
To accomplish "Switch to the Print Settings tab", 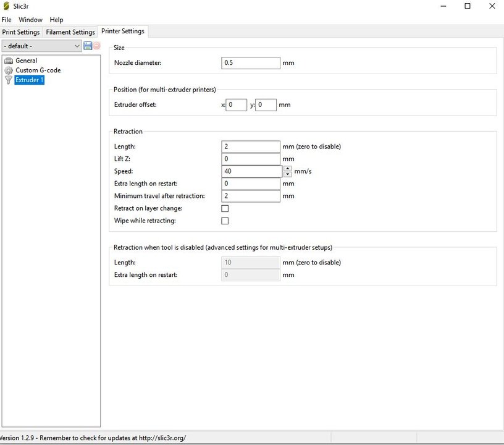I will (x=21, y=32).
